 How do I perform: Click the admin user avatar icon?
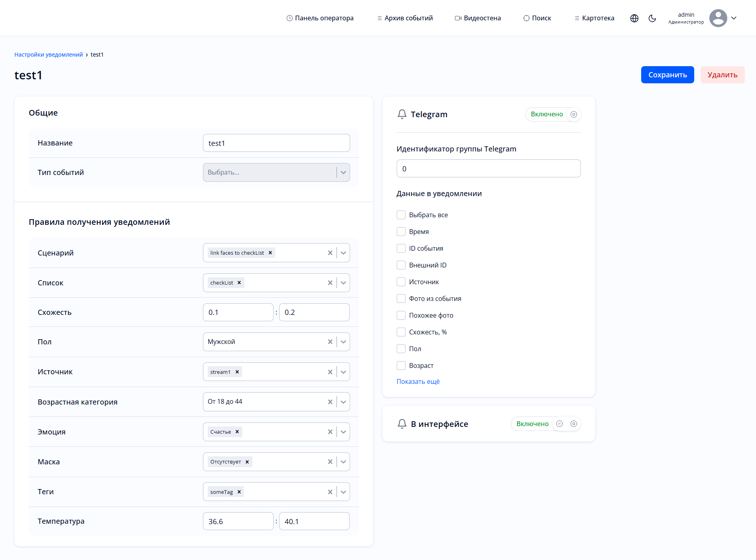718,18
